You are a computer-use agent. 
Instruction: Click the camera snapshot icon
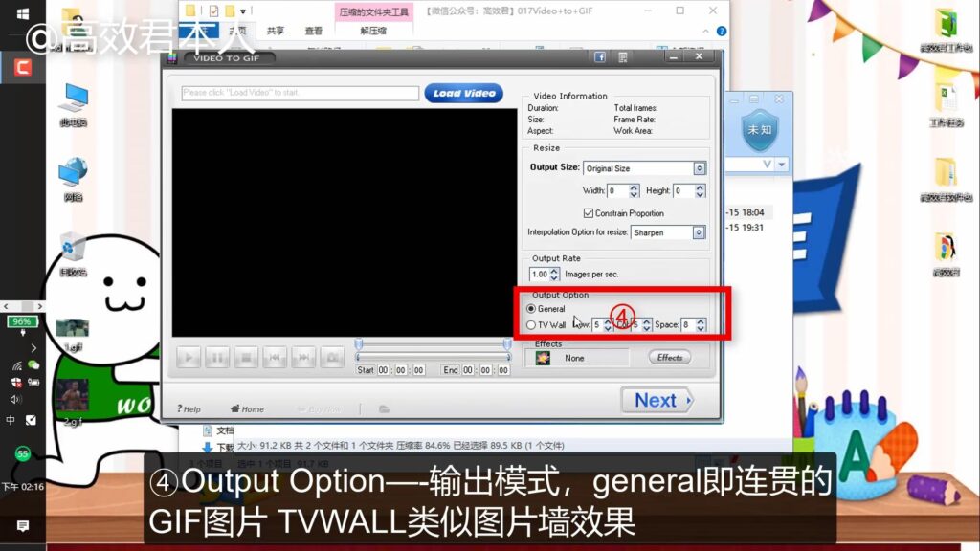[332, 358]
